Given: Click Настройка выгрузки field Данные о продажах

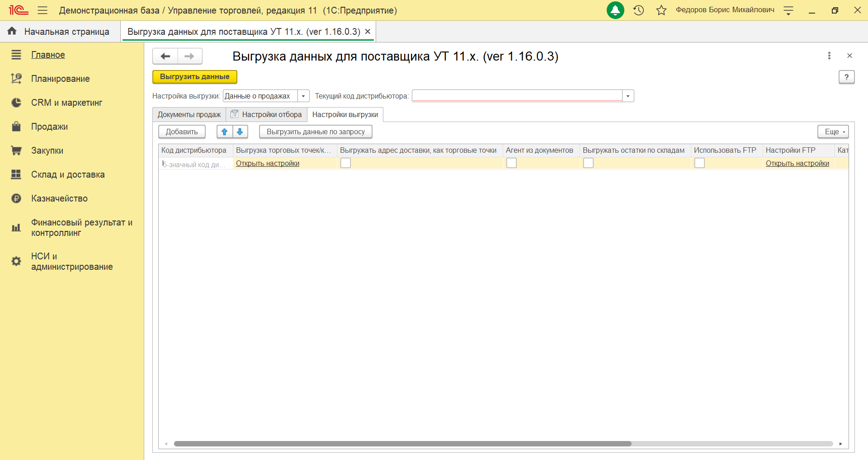Looking at the screenshot, I should coord(260,96).
